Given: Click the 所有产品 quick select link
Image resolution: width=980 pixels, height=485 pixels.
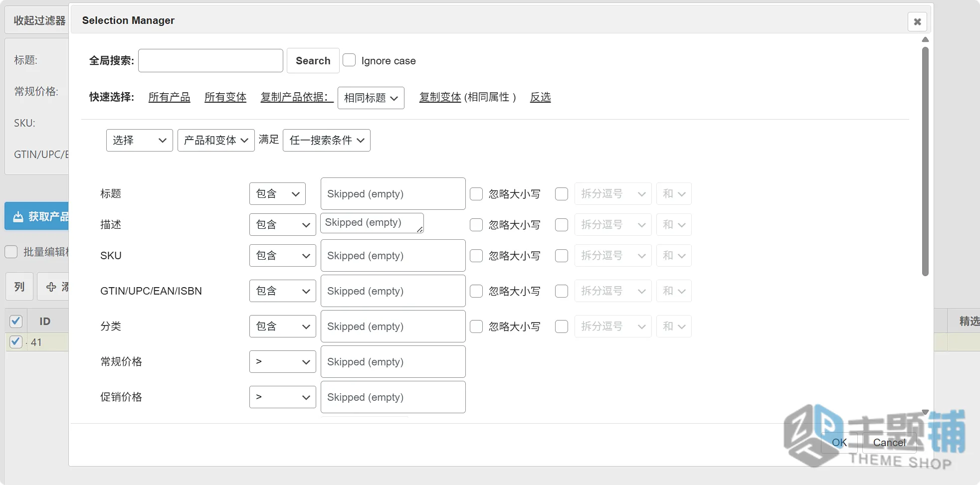Looking at the screenshot, I should coord(169,97).
